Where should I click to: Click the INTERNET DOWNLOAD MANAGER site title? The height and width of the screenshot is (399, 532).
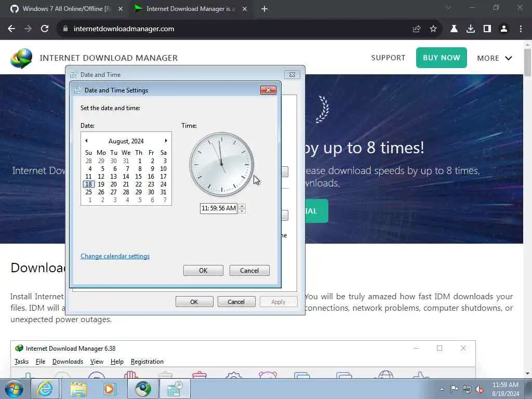[109, 58]
